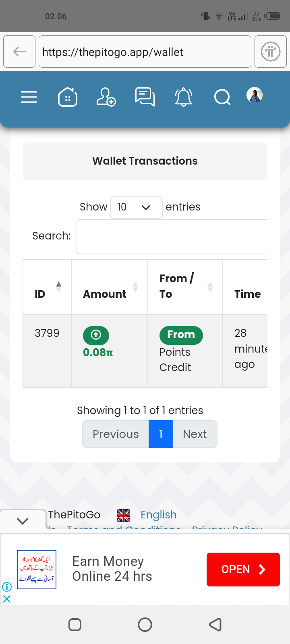This screenshot has height=644, width=290.
Task: Collapse footer with chevron down tab
Action: 23,520
